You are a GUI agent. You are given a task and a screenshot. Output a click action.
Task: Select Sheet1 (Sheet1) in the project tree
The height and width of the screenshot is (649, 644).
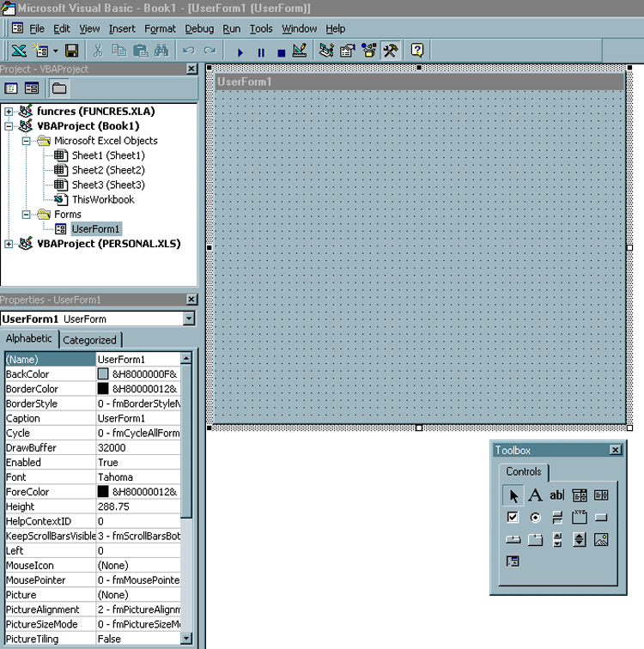click(108, 155)
